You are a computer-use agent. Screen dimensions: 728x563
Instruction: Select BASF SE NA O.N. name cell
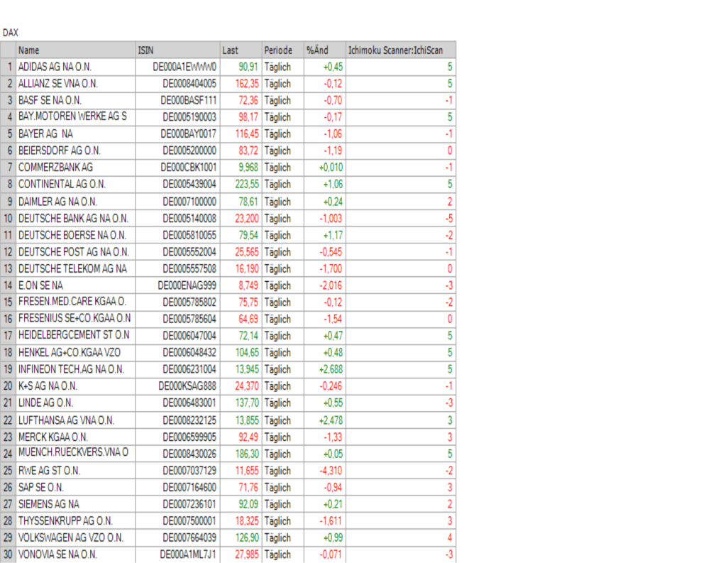coord(76,100)
